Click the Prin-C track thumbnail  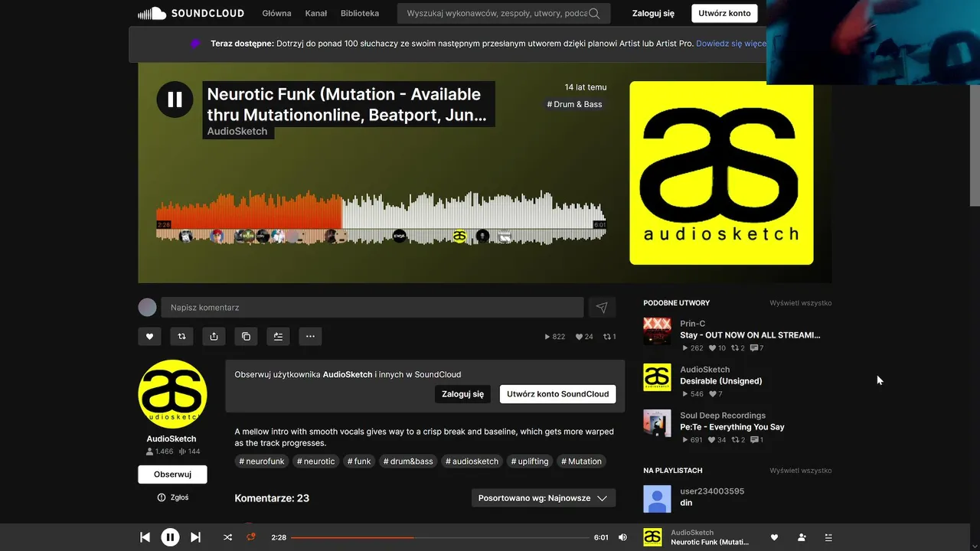coord(657,331)
